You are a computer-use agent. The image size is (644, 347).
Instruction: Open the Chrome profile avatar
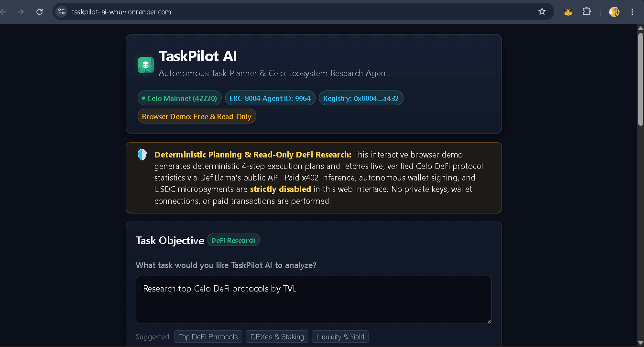coord(614,11)
